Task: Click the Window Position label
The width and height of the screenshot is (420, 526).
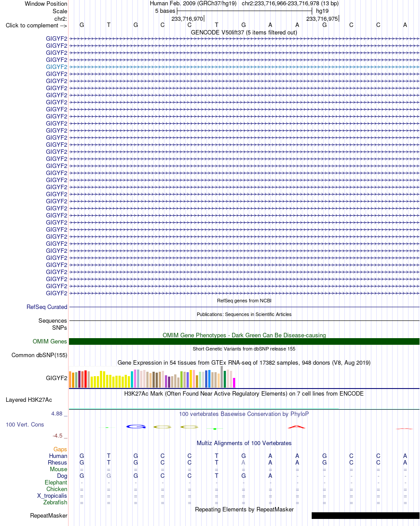Action: click(x=46, y=4)
